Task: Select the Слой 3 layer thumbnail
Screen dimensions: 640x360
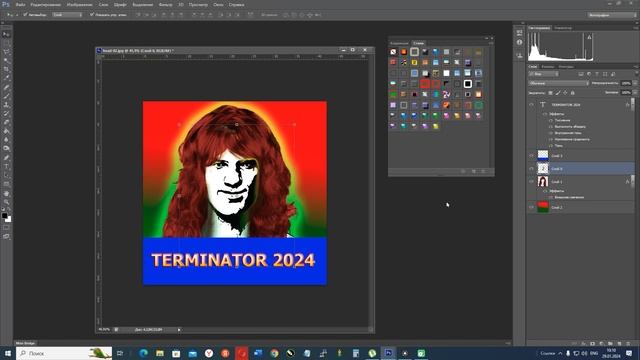Action: coord(542,155)
